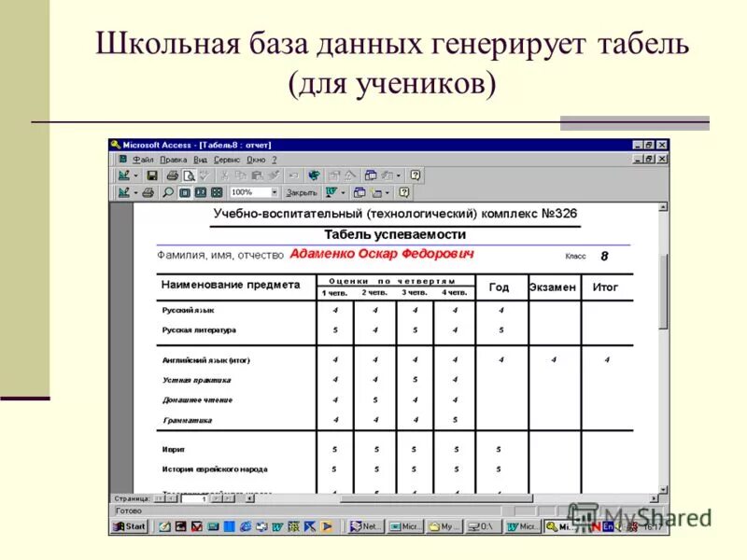Switch to Net... taskbar window
This screenshot has height=560, width=747.
[x=366, y=526]
